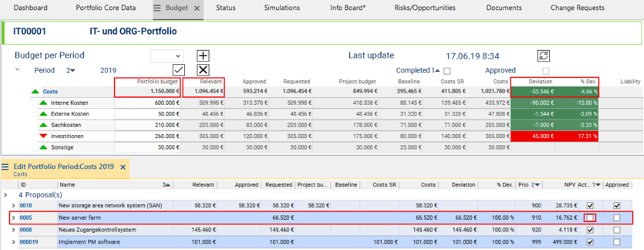Viewport: 644px width, 250px height.
Task: Open the dropdown next to Budget per Period
Action: tap(166, 55)
